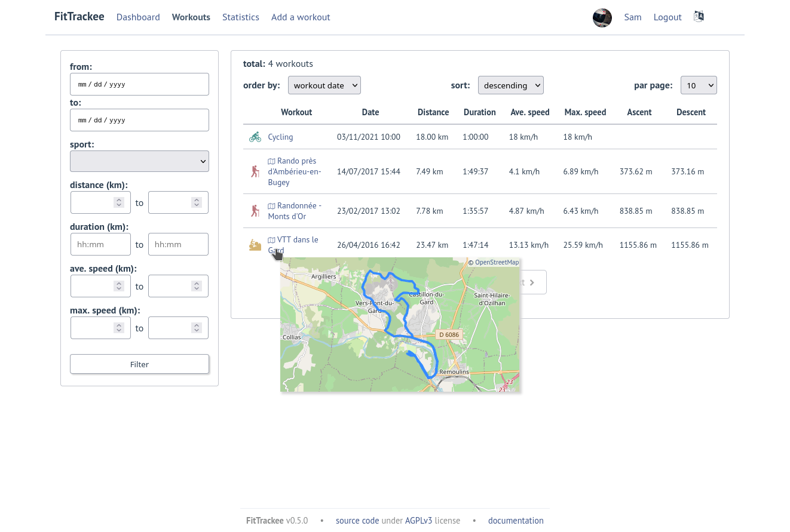The image size is (790, 532).
Task: Click mountain biking icon for VTT row
Action: pyautogui.click(x=255, y=245)
